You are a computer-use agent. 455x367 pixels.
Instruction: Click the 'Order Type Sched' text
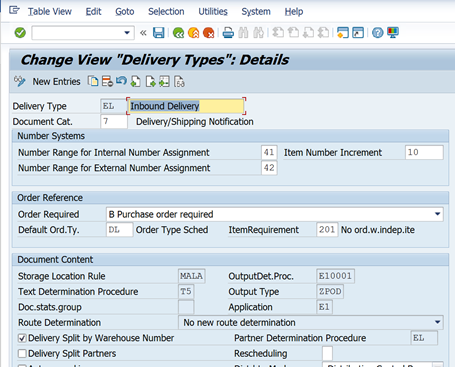coord(172,230)
